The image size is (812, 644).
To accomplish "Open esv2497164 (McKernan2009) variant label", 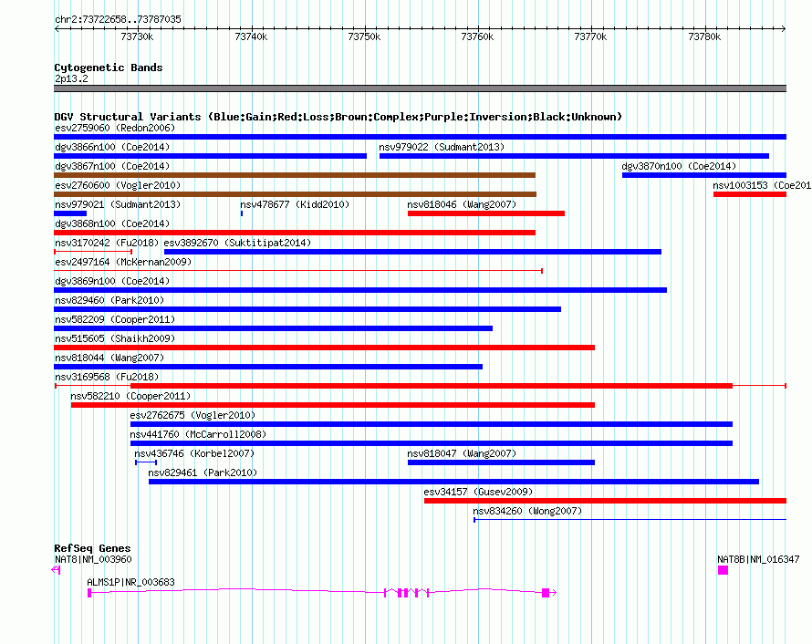I will pyautogui.click(x=123, y=262).
